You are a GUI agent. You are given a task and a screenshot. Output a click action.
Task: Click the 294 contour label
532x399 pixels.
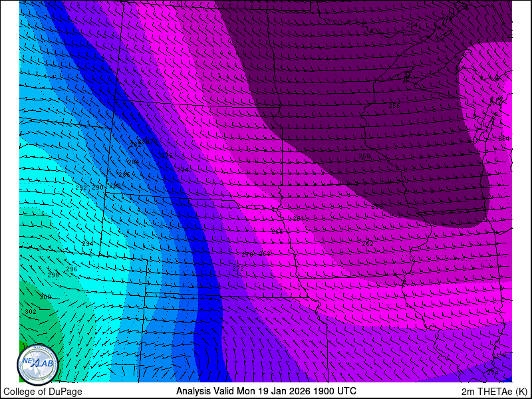click(x=88, y=244)
